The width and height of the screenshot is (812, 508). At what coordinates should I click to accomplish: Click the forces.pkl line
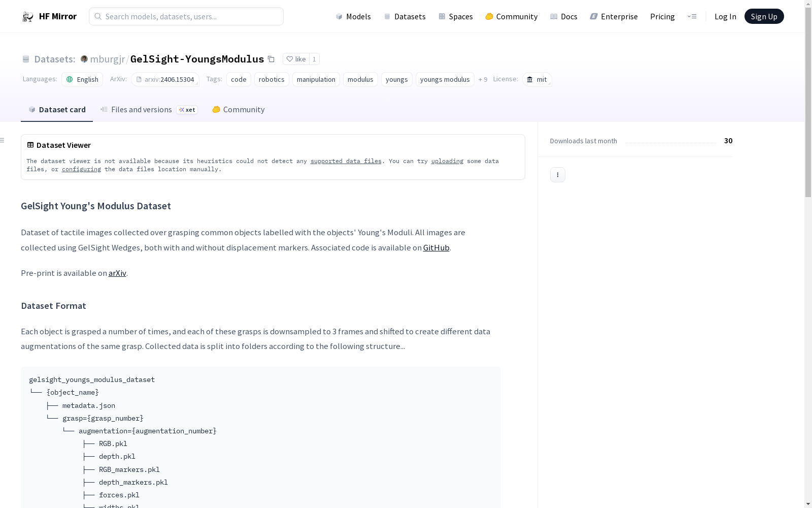pyautogui.click(x=119, y=495)
